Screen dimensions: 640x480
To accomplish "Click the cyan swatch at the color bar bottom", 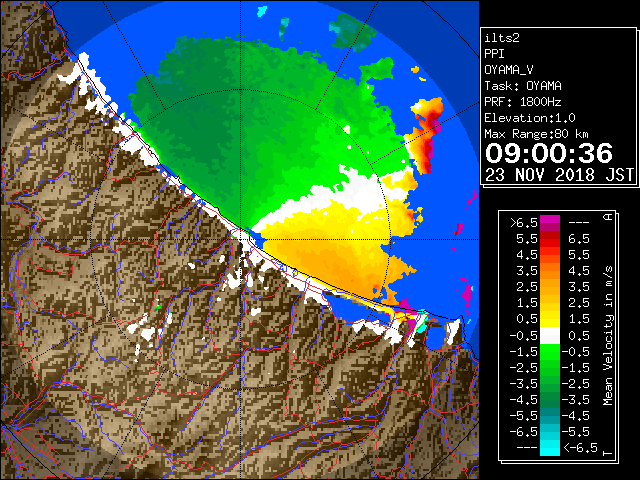I will tap(550, 448).
